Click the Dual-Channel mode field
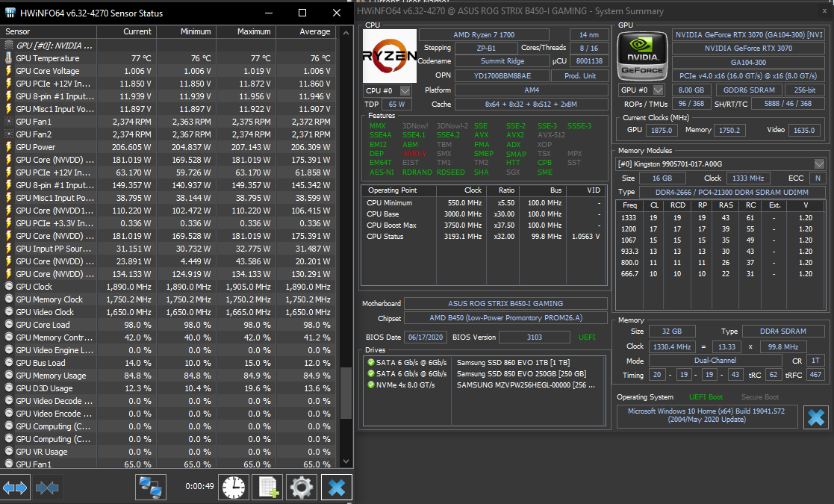The height and width of the screenshot is (504, 834). point(715,361)
